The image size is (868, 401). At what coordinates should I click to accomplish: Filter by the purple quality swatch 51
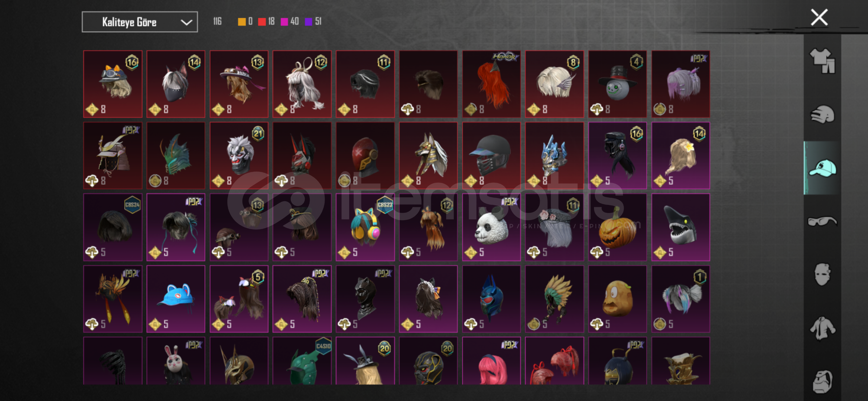[313, 22]
